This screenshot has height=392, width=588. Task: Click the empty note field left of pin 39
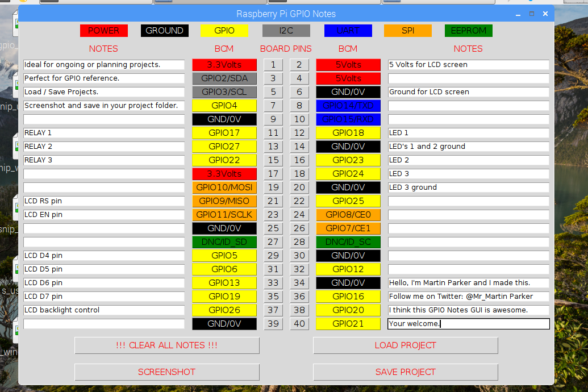tap(104, 324)
